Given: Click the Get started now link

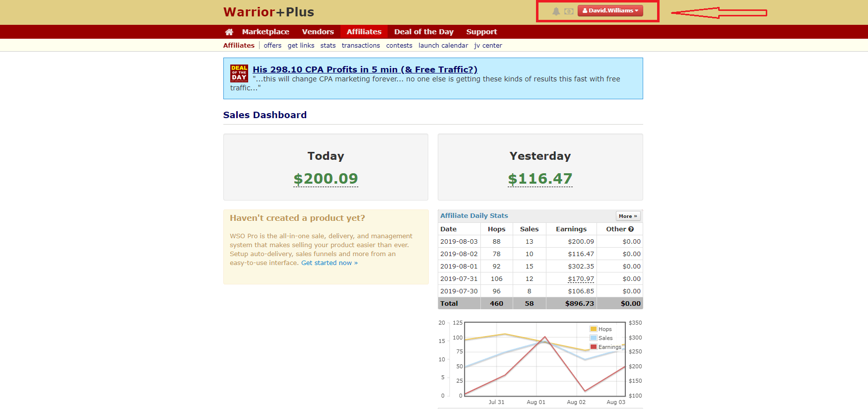Looking at the screenshot, I should click(329, 263).
